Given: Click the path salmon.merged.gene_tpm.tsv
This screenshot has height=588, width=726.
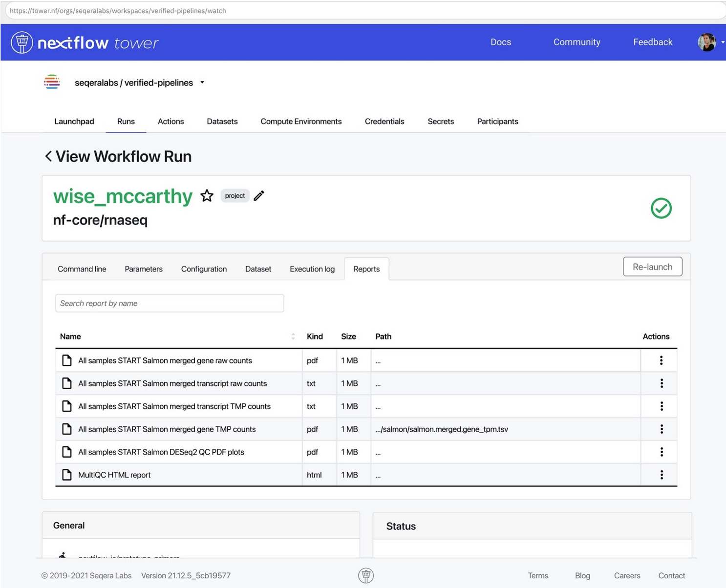Looking at the screenshot, I should (442, 429).
